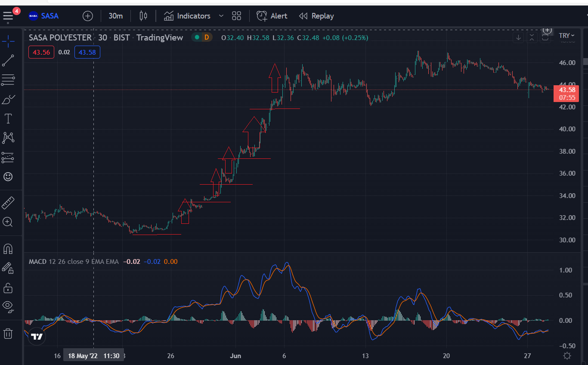The width and height of the screenshot is (588, 365).
Task: Toggle lock all drawing tools
Action: pos(8,288)
